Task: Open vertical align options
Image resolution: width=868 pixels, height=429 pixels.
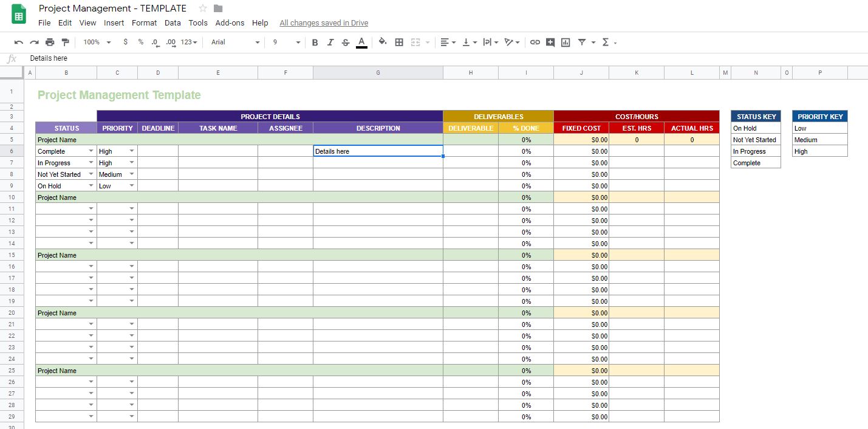Action: coord(470,42)
